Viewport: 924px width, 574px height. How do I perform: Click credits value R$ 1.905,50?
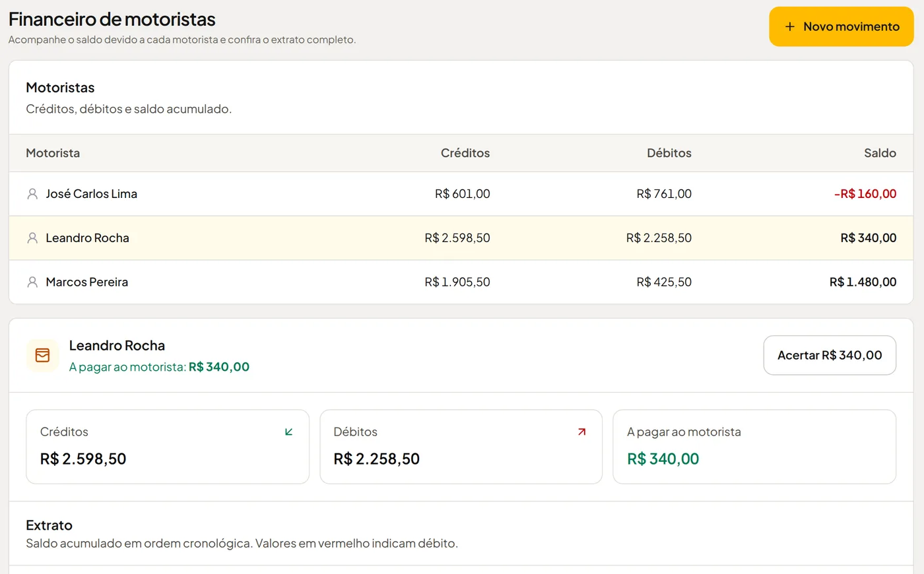click(457, 282)
